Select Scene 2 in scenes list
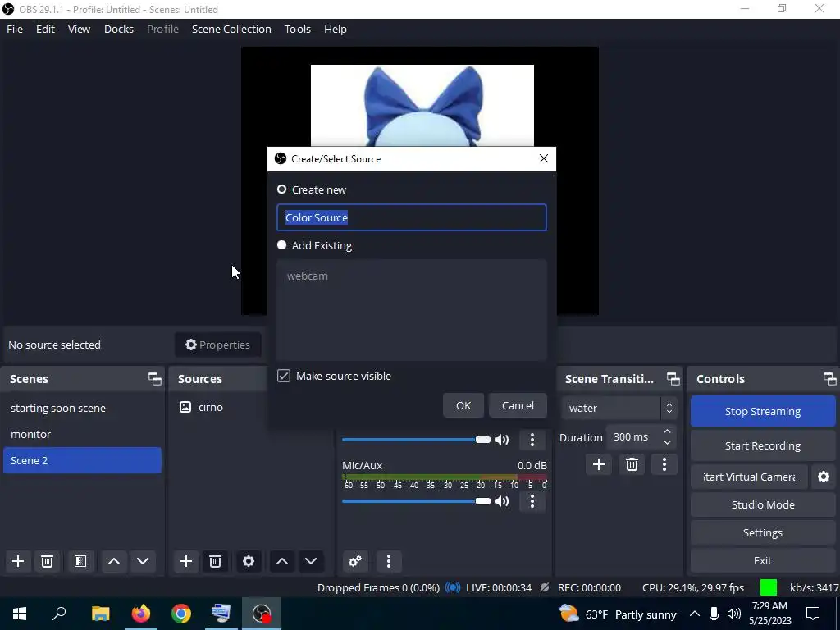840x630 pixels. pyautogui.click(x=82, y=460)
